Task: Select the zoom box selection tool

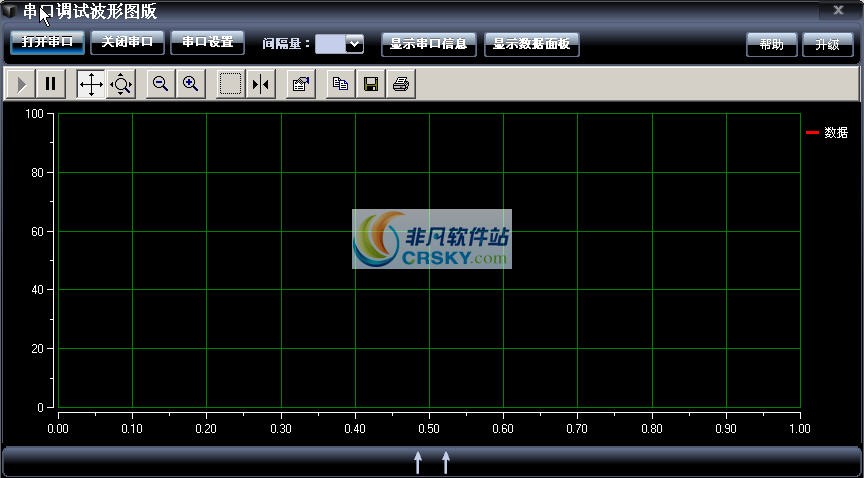Action: [x=231, y=84]
